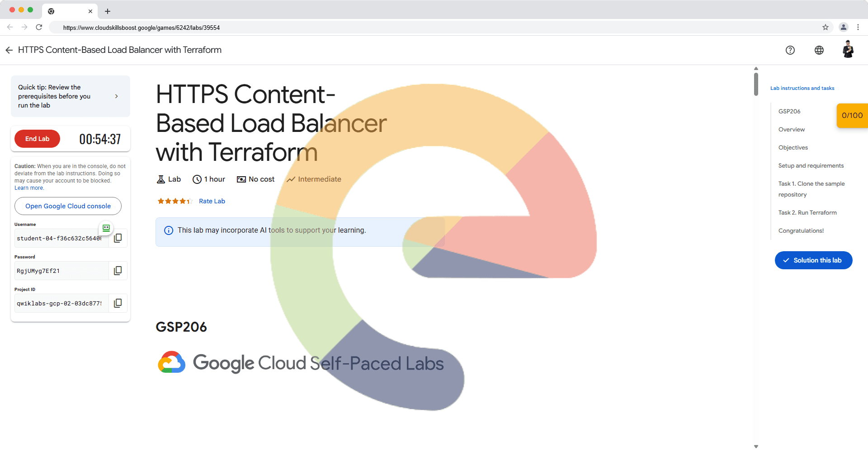Click the info icon in AI notice
This screenshot has height=450, width=868.
(169, 230)
